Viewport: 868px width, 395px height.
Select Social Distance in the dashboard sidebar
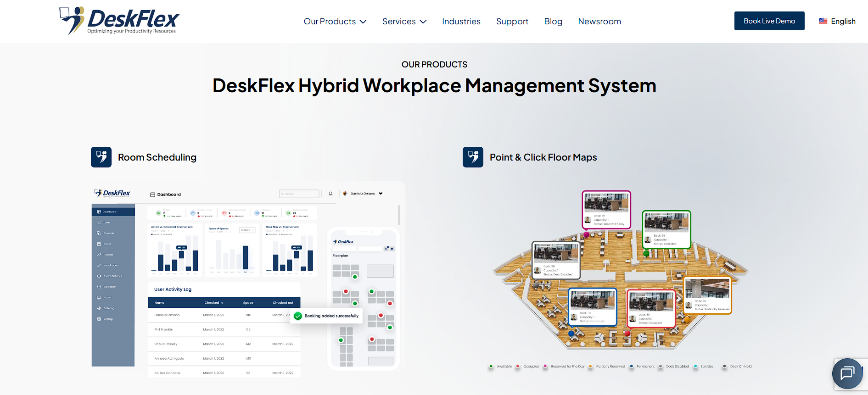pyautogui.click(x=110, y=276)
